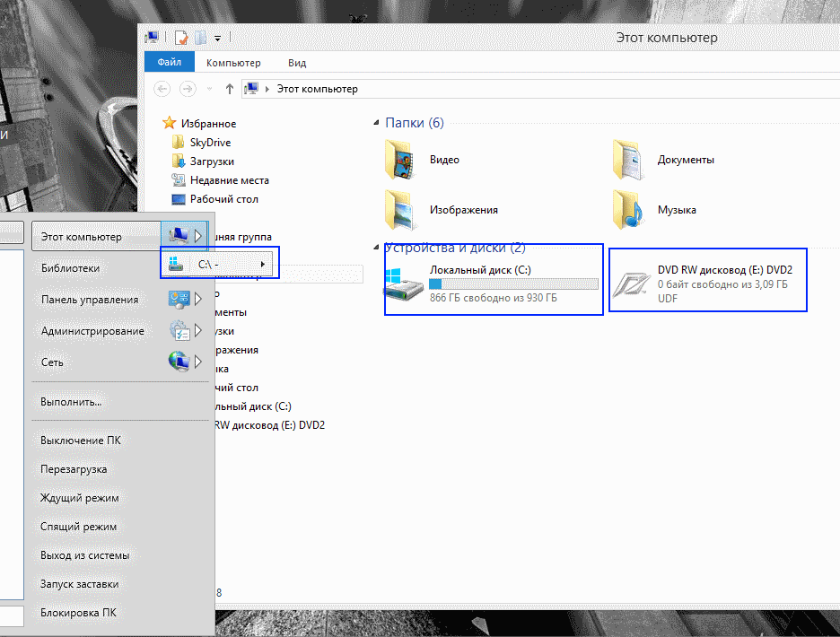Collapse the Устройства и диски group
Screen dimensions: 840x637
tap(376, 247)
